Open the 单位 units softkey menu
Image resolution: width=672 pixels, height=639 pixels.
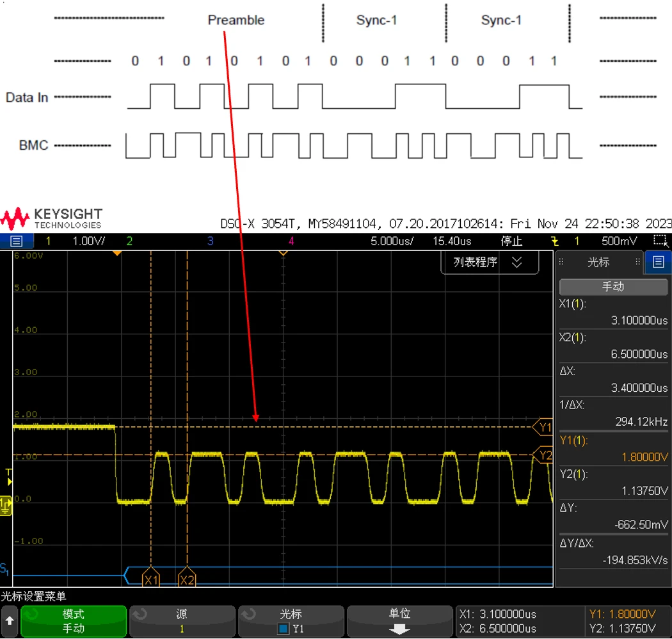click(x=399, y=621)
